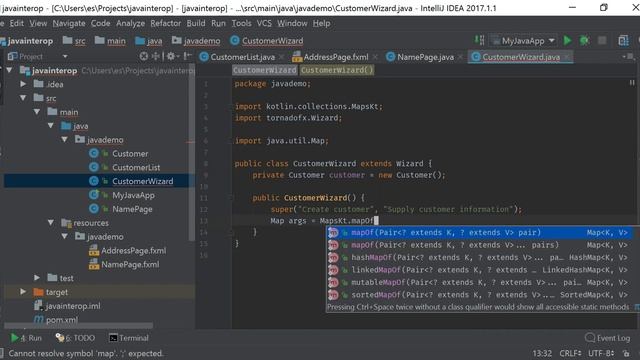This screenshot has width=640, height=360.
Task: Click the Event Log icon in status bar
Action: tap(590, 338)
